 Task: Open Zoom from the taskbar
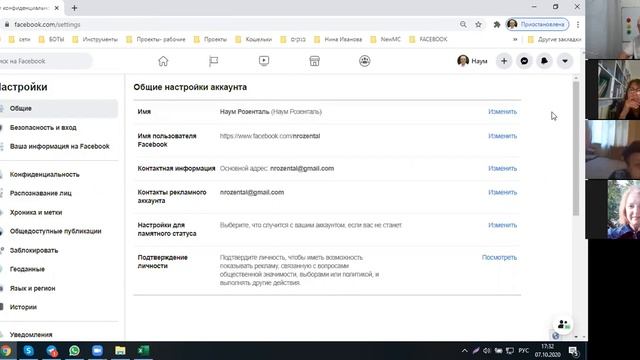97,351
